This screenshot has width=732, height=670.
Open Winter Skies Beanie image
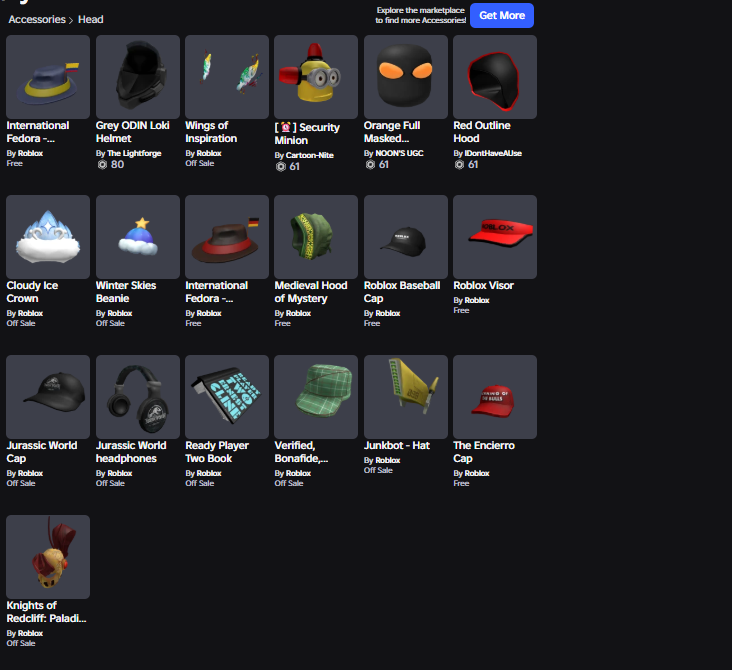138,237
